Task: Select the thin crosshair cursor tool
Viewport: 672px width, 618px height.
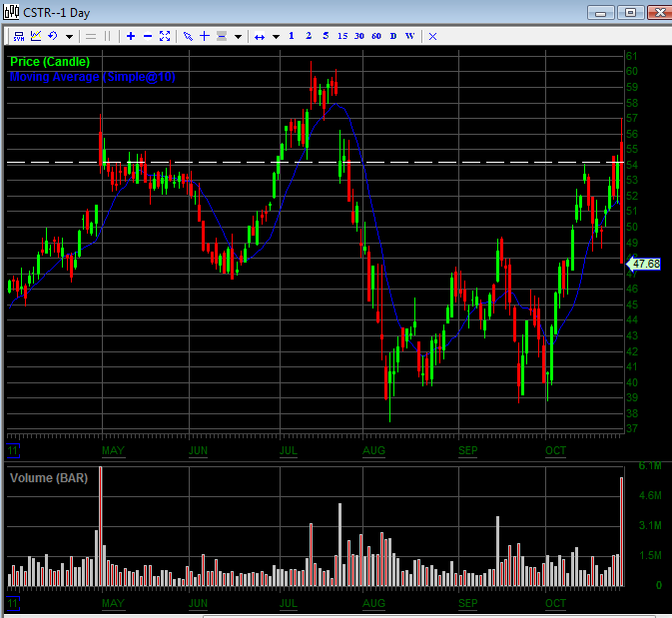Action: pos(205,36)
